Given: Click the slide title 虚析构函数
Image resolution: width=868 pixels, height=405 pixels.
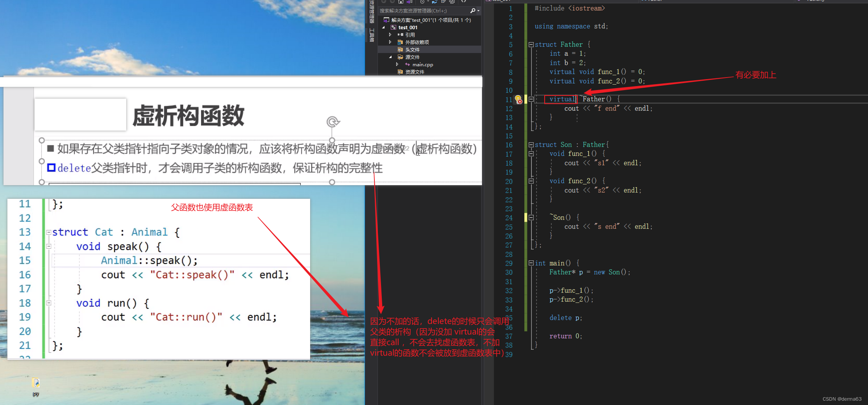Looking at the screenshot, I should point(189,116).
